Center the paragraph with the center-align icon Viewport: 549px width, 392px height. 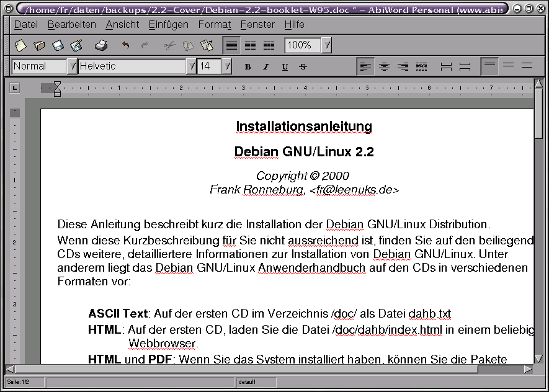coord(384,66)
